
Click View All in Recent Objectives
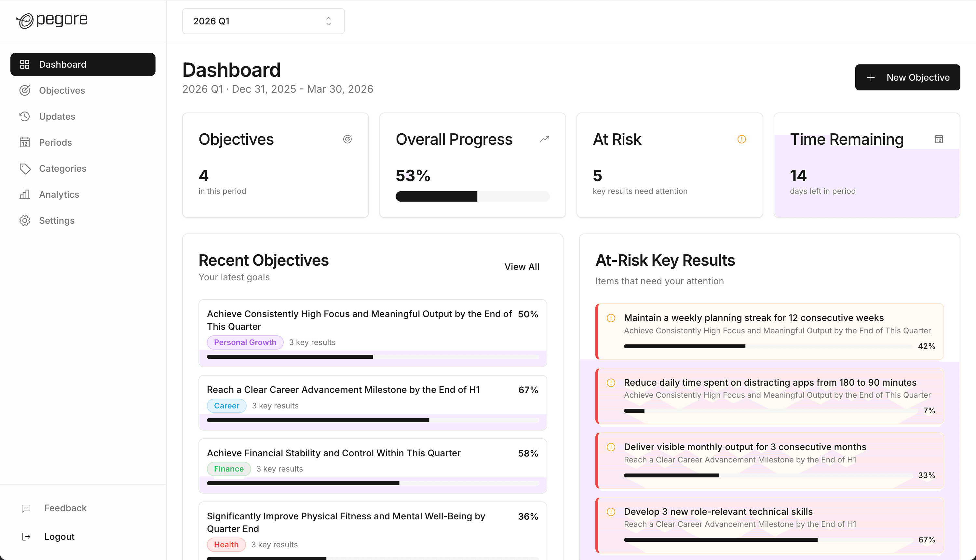(521, 266)
